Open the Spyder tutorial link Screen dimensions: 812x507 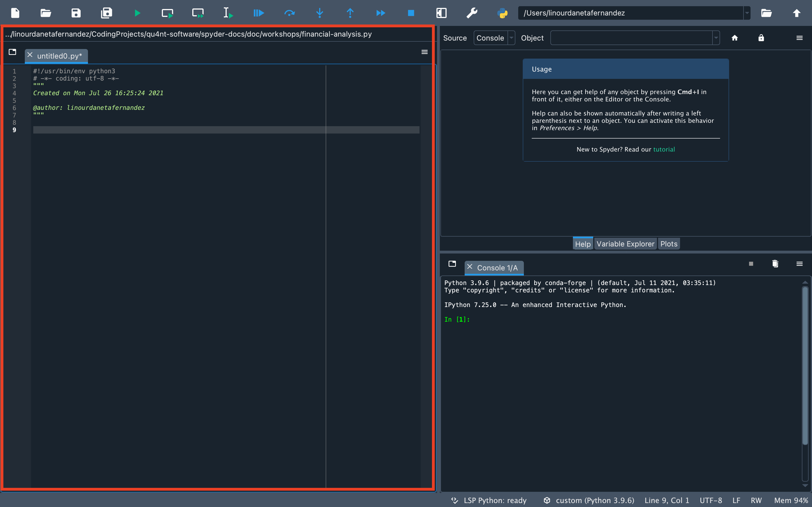tap(664, 149)
